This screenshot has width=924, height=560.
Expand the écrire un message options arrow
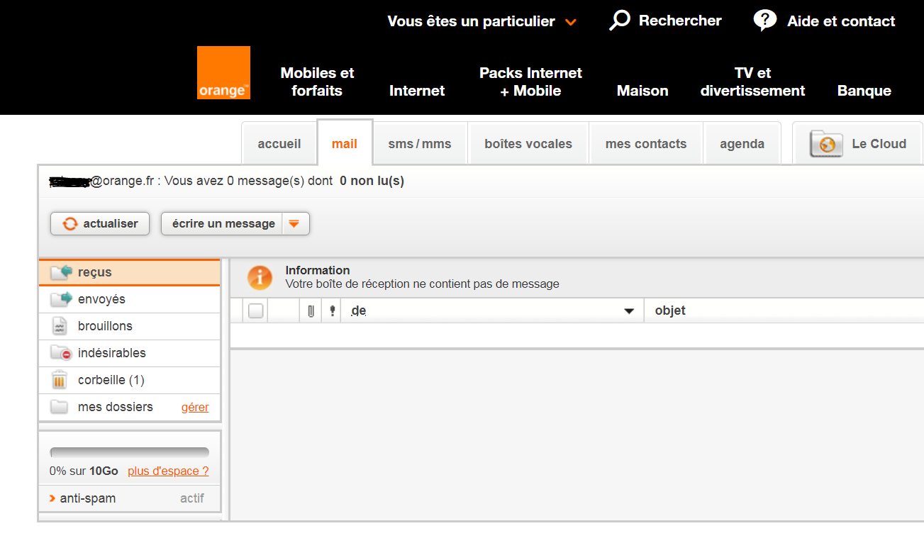294,223
